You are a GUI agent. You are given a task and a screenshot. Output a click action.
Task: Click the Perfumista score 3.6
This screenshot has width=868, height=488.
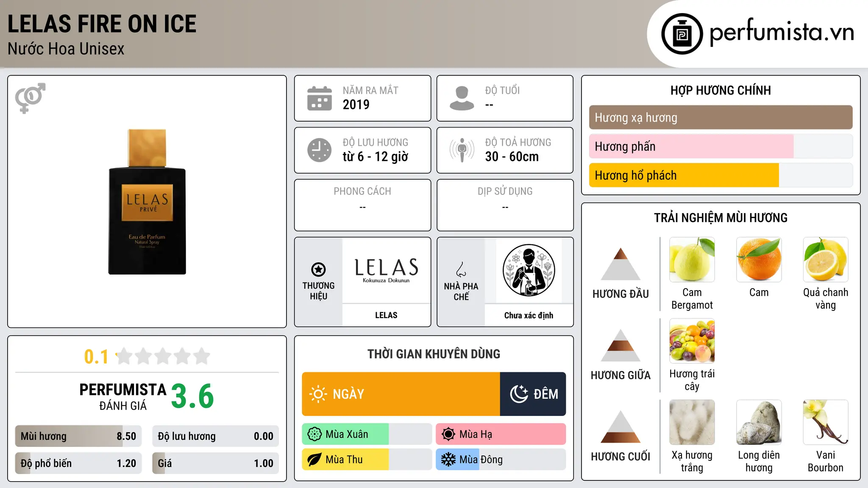click(192, 396)
